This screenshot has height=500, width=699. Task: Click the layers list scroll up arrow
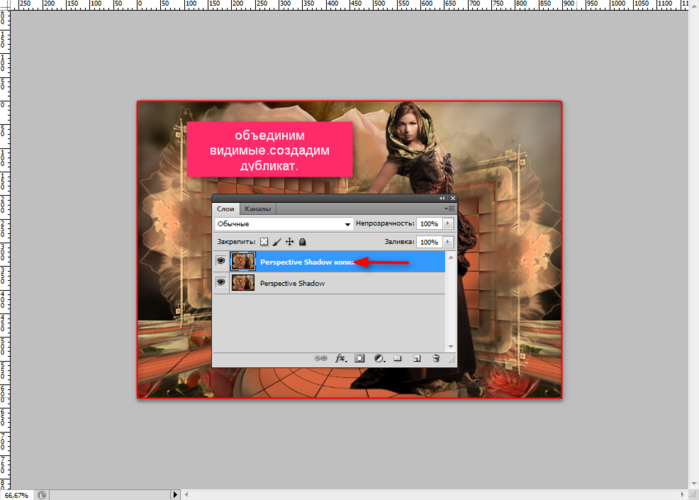[x=451, y=257]
